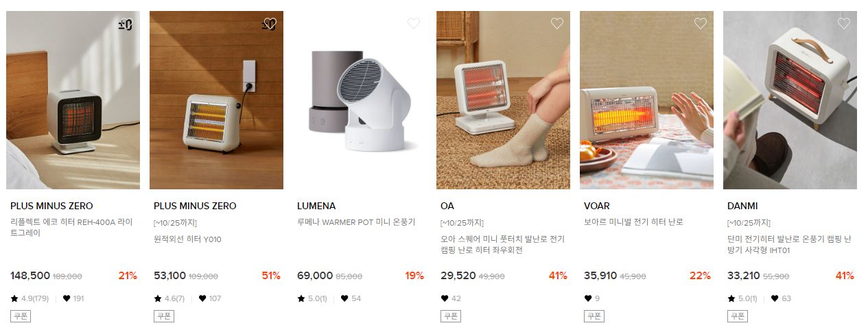868x332 pixels.
Task: Click the 쿠폰 badge under the first product
Action: coord(21,316)
